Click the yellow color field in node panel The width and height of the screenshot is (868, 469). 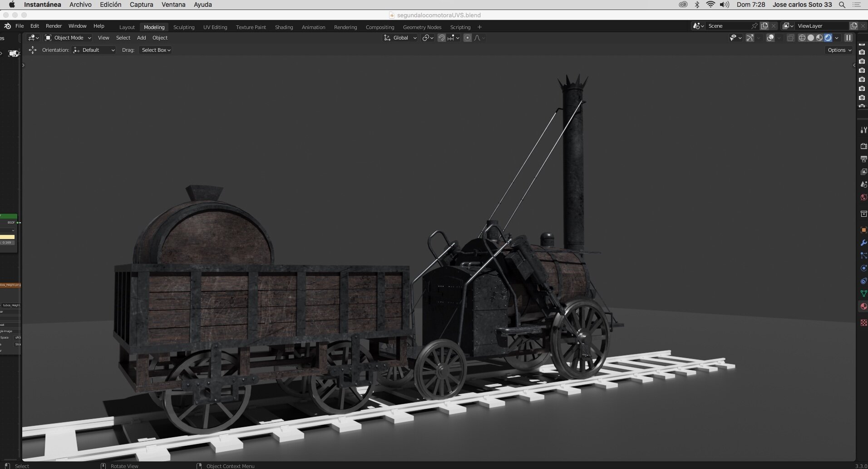(x=7, y=237)
